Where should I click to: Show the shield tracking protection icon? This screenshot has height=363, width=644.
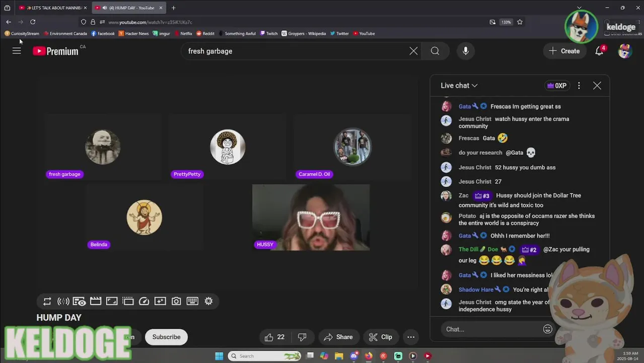84,22
